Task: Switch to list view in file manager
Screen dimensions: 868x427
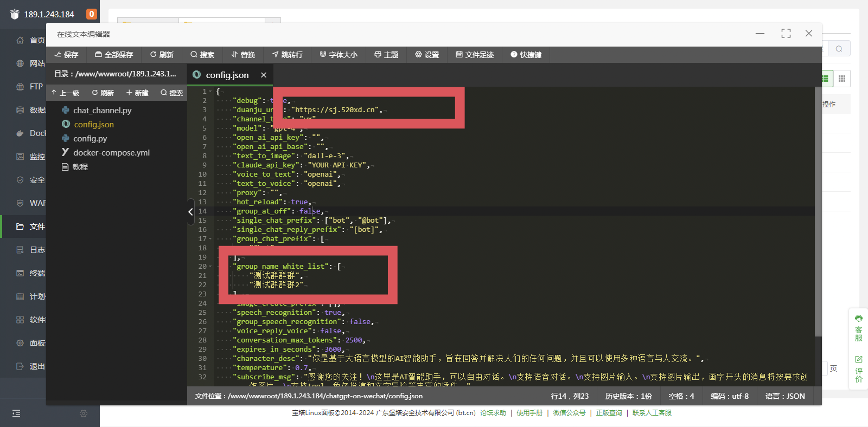Action: pos(825,79)
